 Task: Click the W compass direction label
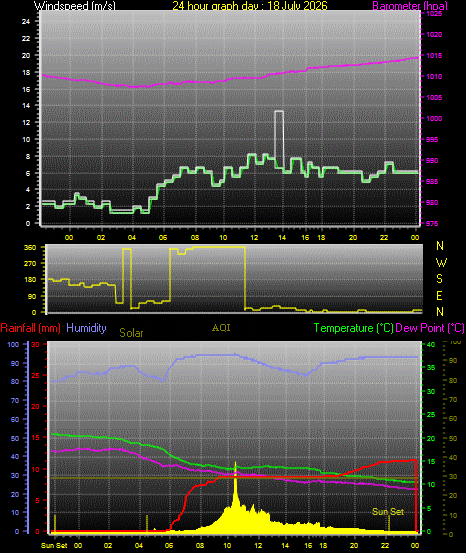441,262
